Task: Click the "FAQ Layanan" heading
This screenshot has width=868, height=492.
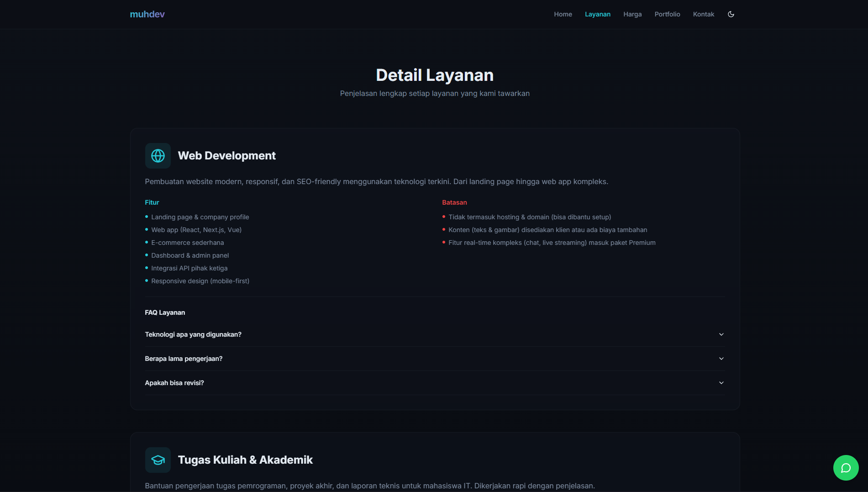Action: (165, 312)
